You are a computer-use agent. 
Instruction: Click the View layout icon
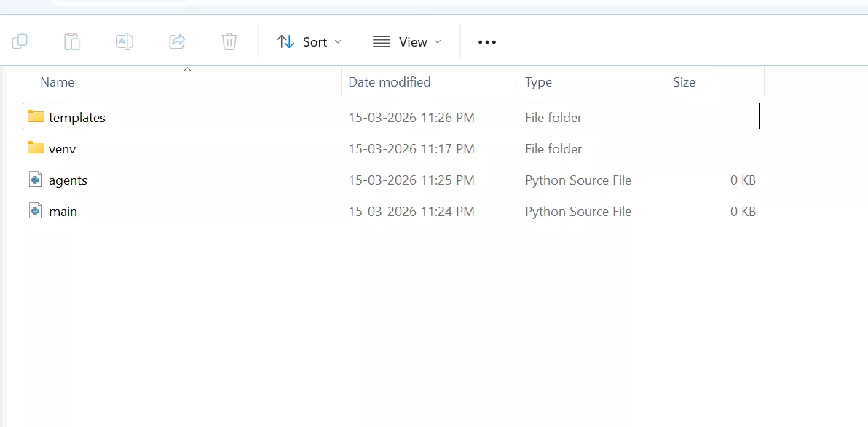click(381, 41)
